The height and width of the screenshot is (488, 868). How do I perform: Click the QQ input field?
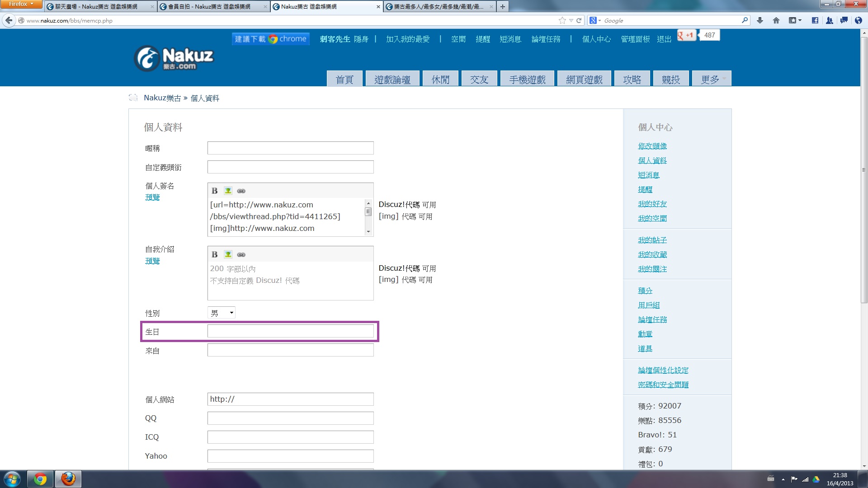tap(290, 418)
